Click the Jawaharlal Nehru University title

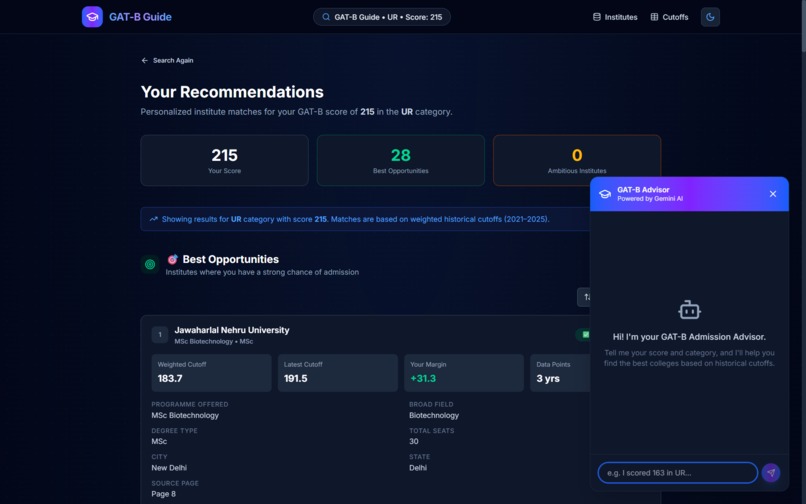pos(232,330)
